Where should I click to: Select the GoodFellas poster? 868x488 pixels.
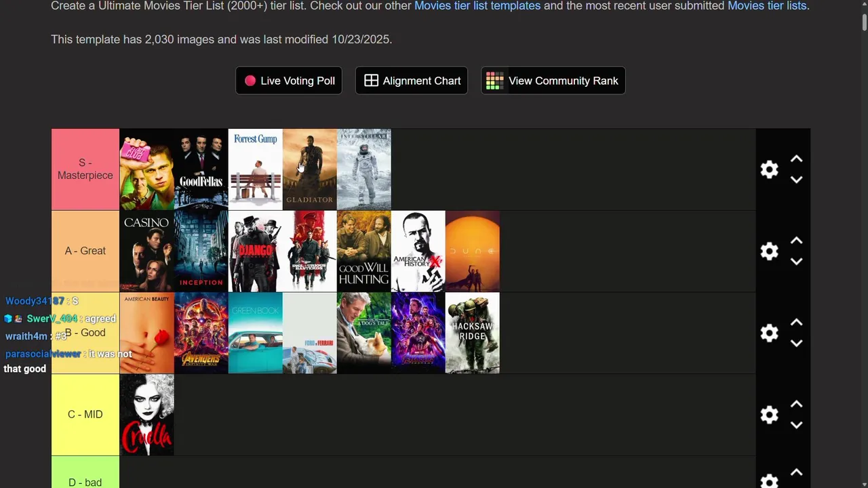tap(201, 169)
